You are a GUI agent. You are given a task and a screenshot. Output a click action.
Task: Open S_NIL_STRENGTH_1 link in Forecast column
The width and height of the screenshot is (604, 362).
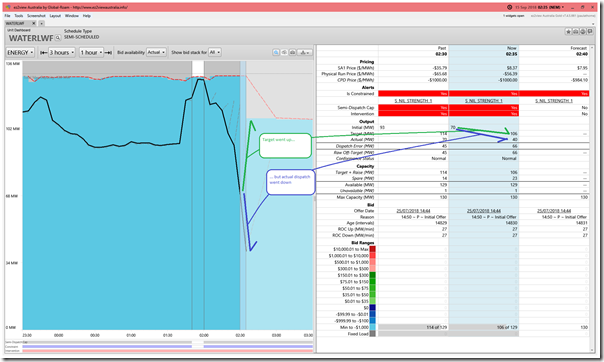click(x=554, y=101)
